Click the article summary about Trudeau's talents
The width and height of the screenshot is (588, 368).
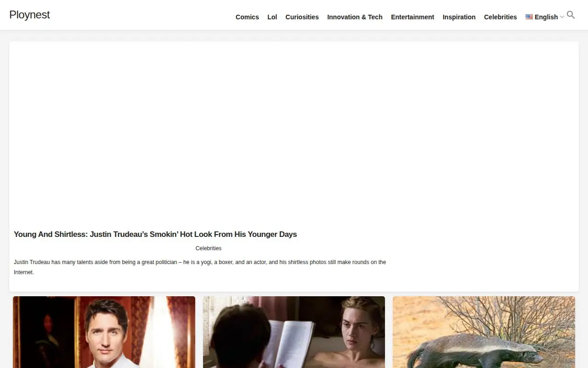[200, 267]
